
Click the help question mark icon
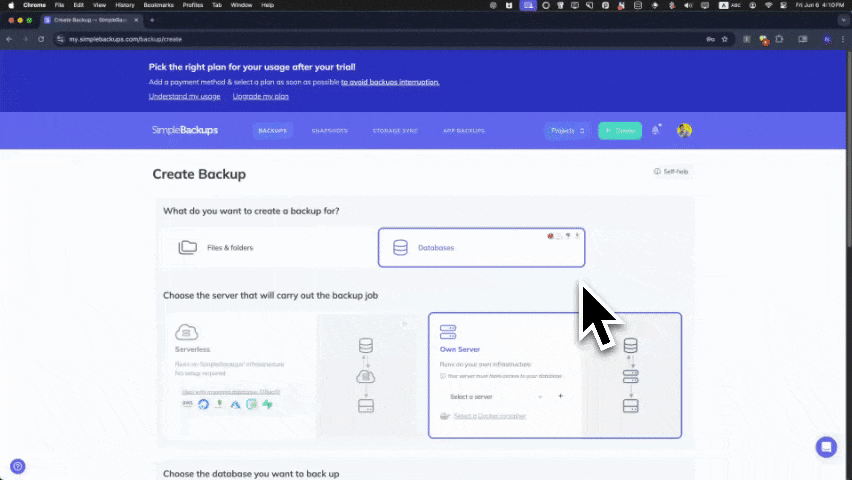17,466
